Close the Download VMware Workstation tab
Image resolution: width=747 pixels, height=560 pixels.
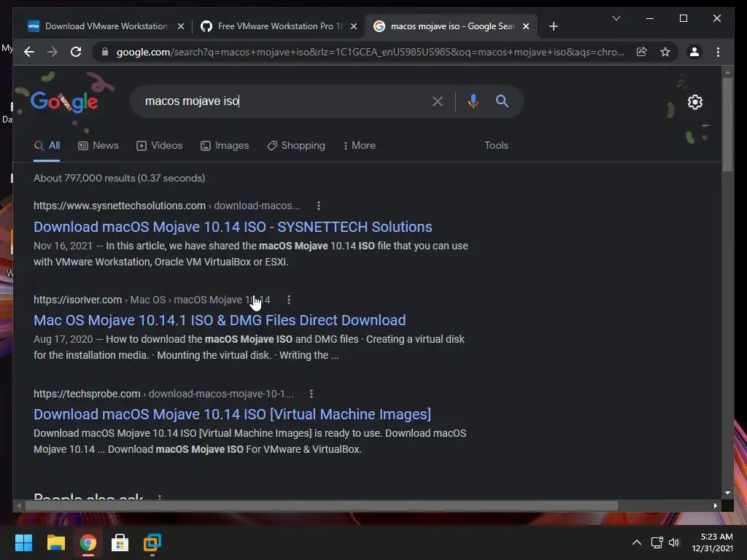[181, 26]
